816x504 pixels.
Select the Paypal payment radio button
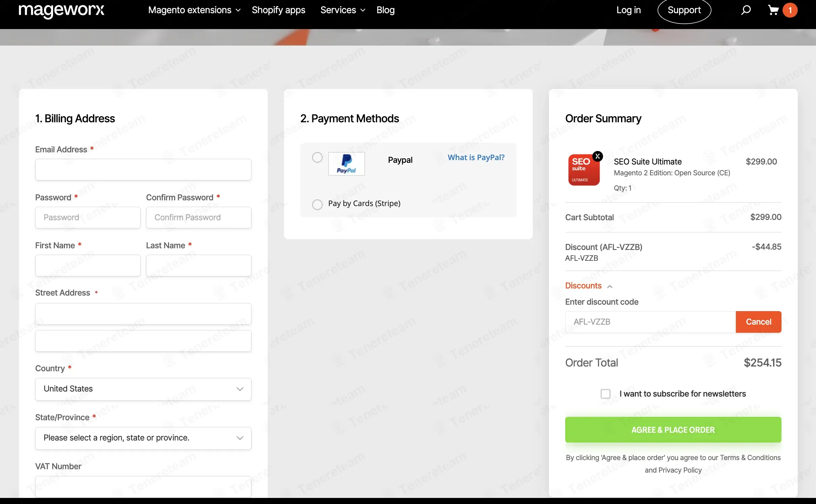click(317, 157)
